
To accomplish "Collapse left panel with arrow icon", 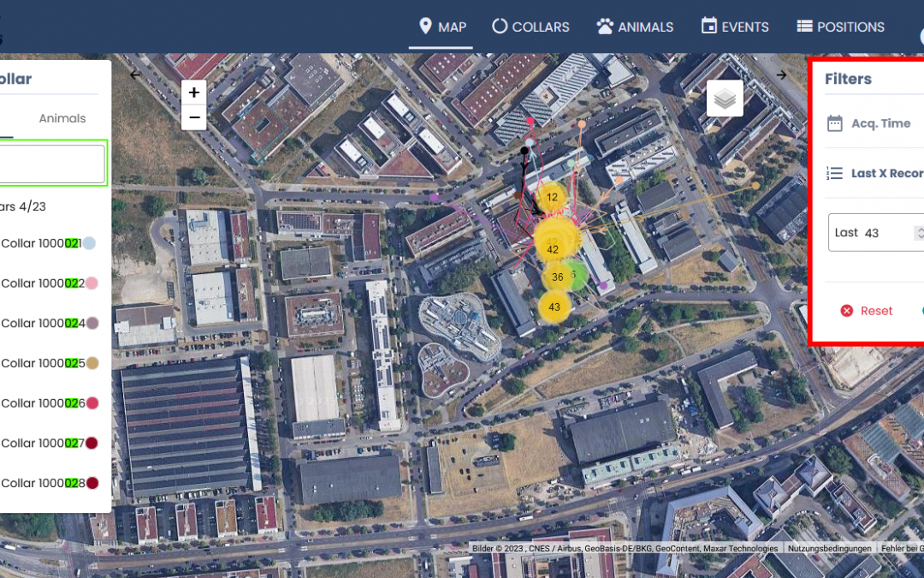I will [135, 74].
